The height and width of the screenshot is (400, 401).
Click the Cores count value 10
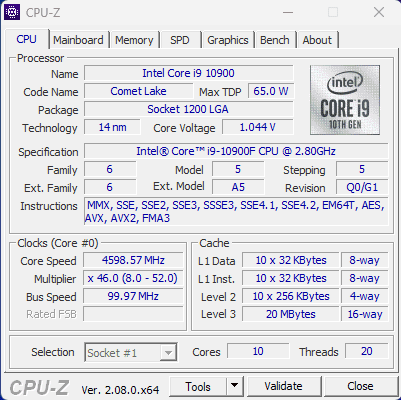[258, 351]
